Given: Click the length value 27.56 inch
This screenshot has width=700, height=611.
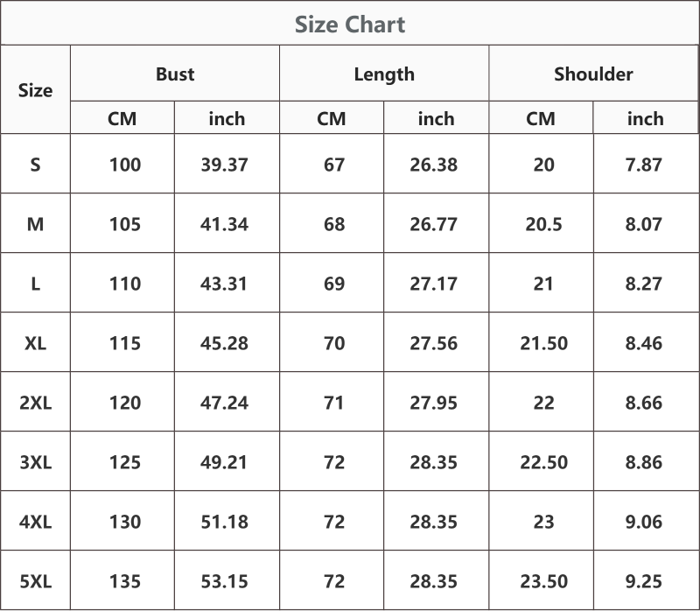Looking at the screenshot, I should pos(433,343).
